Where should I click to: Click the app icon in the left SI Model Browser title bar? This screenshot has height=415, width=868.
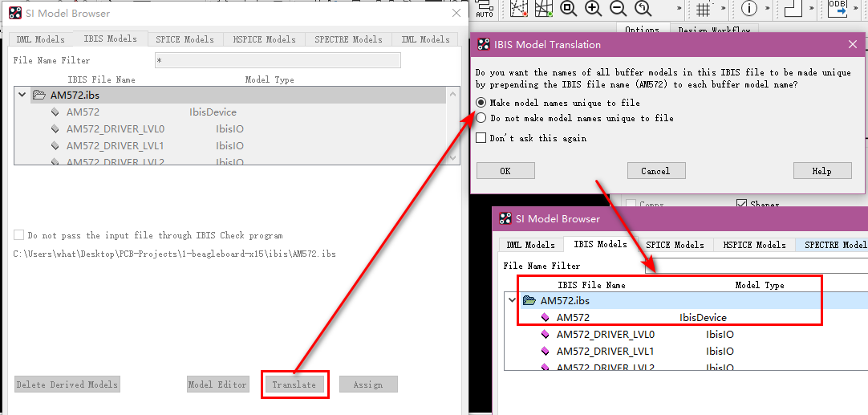coord(15,14)
